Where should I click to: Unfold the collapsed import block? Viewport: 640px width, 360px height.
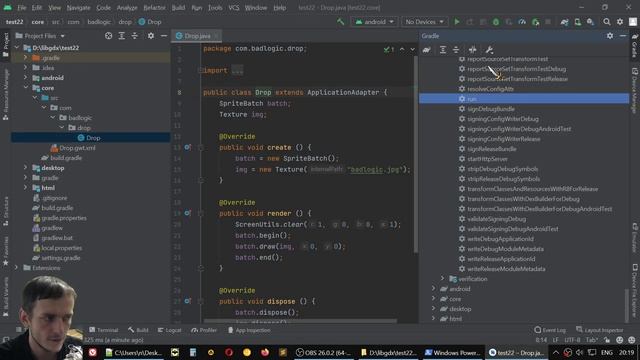pos(237,71)
